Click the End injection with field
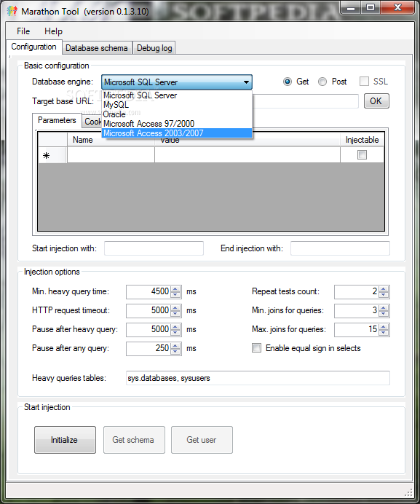 340,248
